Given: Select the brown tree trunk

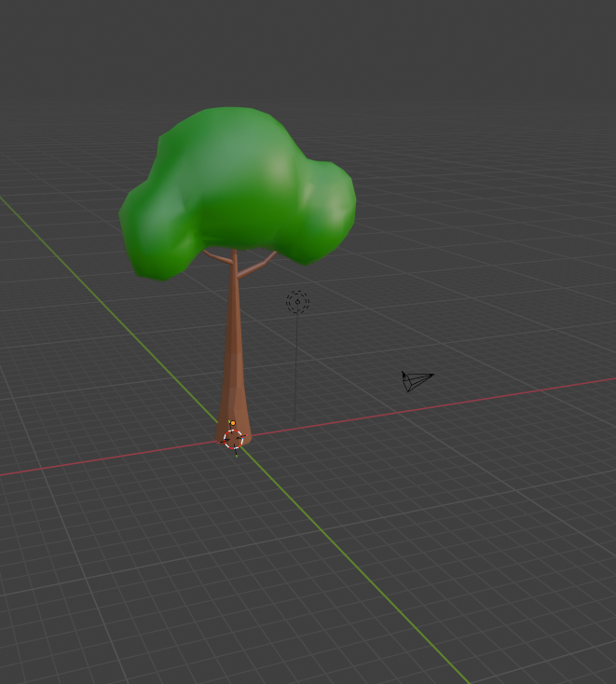Looking at the screenshot, I should click(x=234, y=349).
